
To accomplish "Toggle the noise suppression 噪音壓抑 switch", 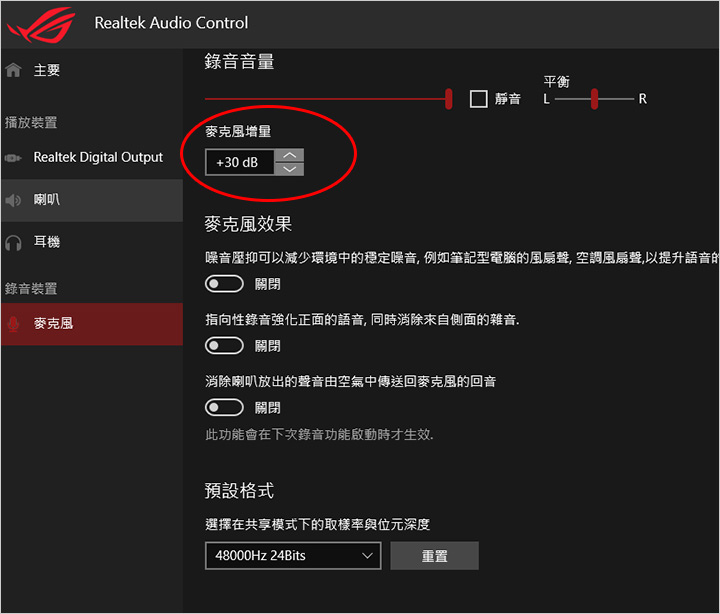I will tap(224, 284).
